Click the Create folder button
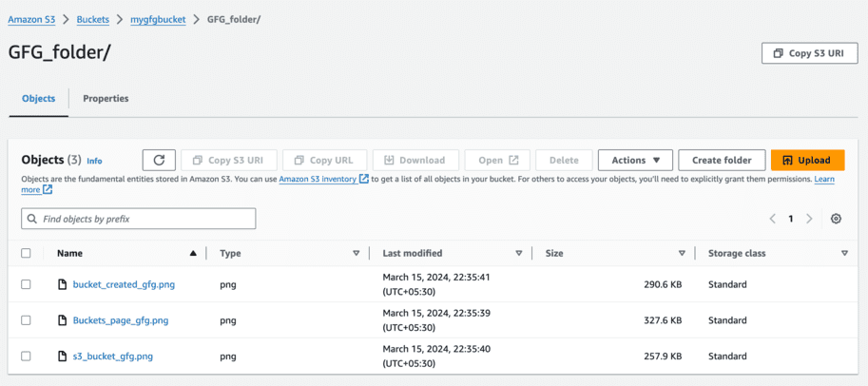The height and width of the screenshot is (386, 868). 722,161
